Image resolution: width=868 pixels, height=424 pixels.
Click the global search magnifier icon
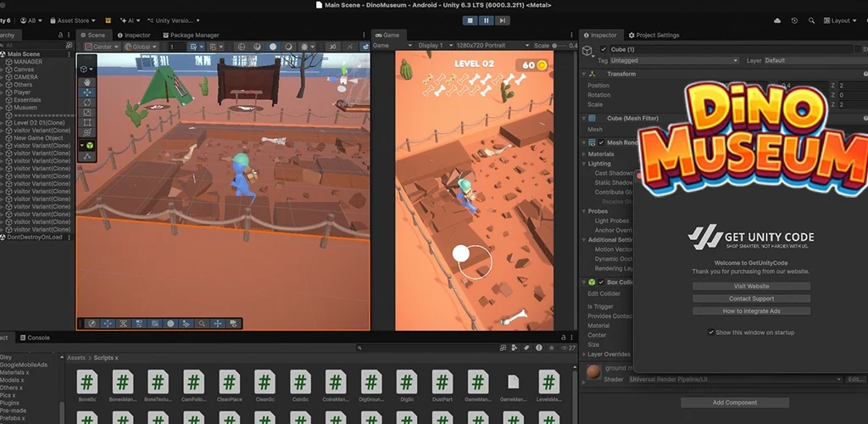tap(811, 20)
